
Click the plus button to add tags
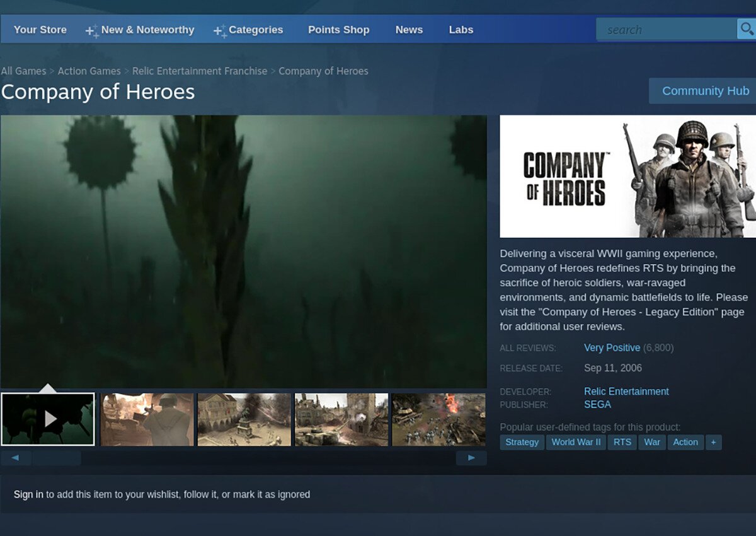click(x=713, y=442)
